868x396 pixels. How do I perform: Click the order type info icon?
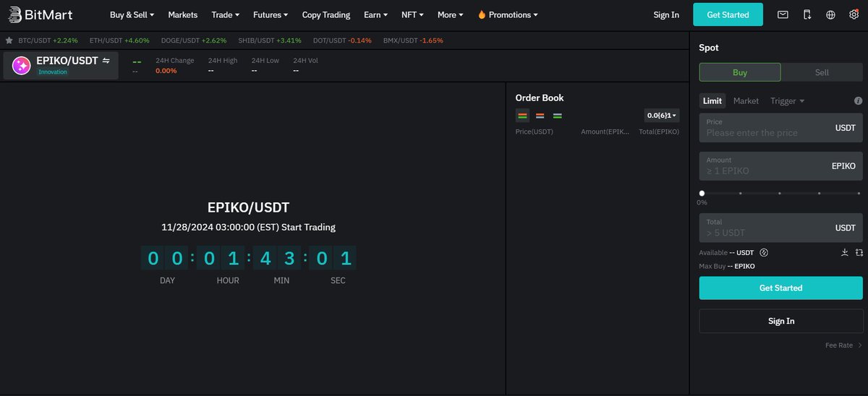(858, 101)
